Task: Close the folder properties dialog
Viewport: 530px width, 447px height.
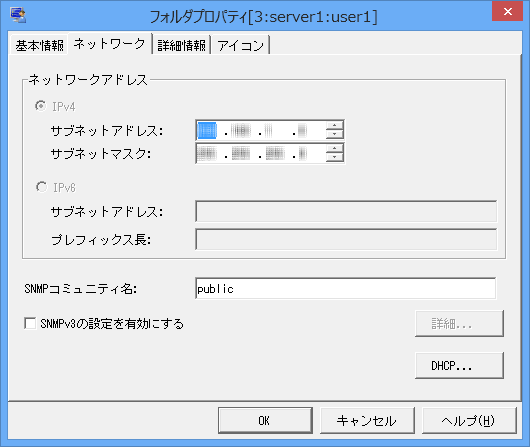Action: click(507, 11)
